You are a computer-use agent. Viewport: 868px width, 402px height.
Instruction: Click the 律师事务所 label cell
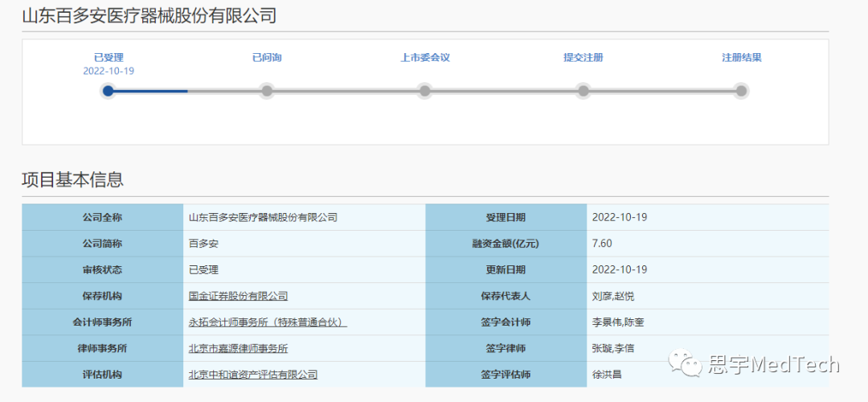102,349
